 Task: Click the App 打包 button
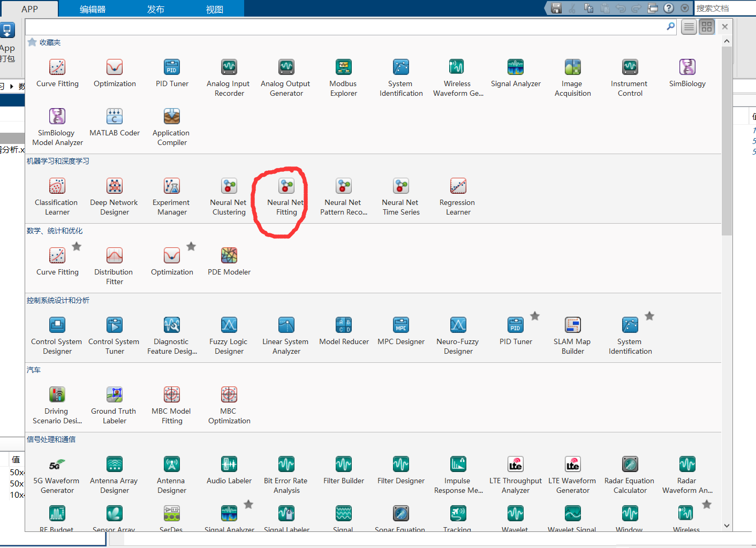[x=7, y=43]
